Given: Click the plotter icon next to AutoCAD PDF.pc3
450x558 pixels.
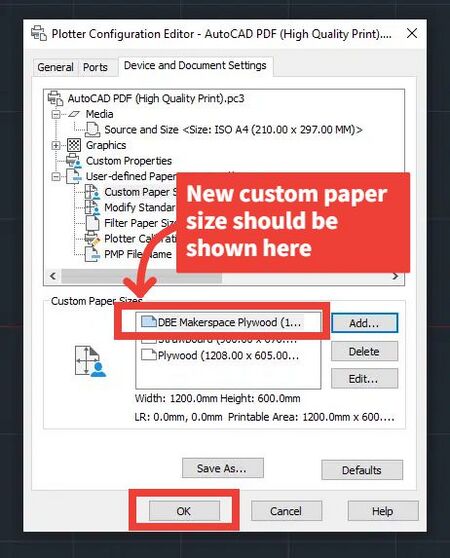Looking at the screenshot, I should pyautogui.click(x=55, y=98).
